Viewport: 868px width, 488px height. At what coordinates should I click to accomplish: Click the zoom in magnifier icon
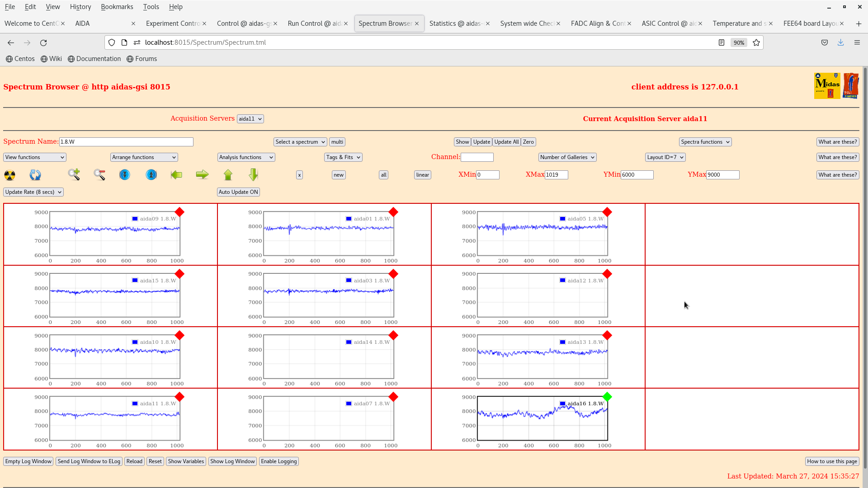point(74,174)
